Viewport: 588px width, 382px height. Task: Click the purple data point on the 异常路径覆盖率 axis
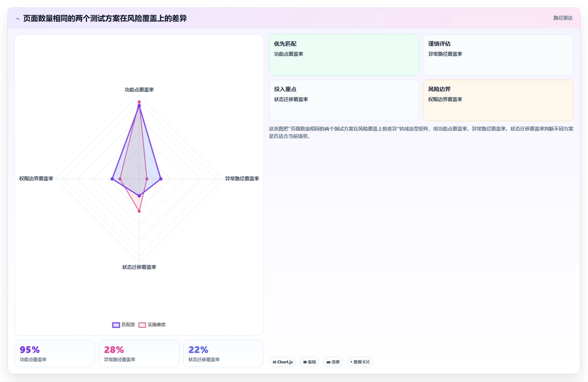pos(161,179)
